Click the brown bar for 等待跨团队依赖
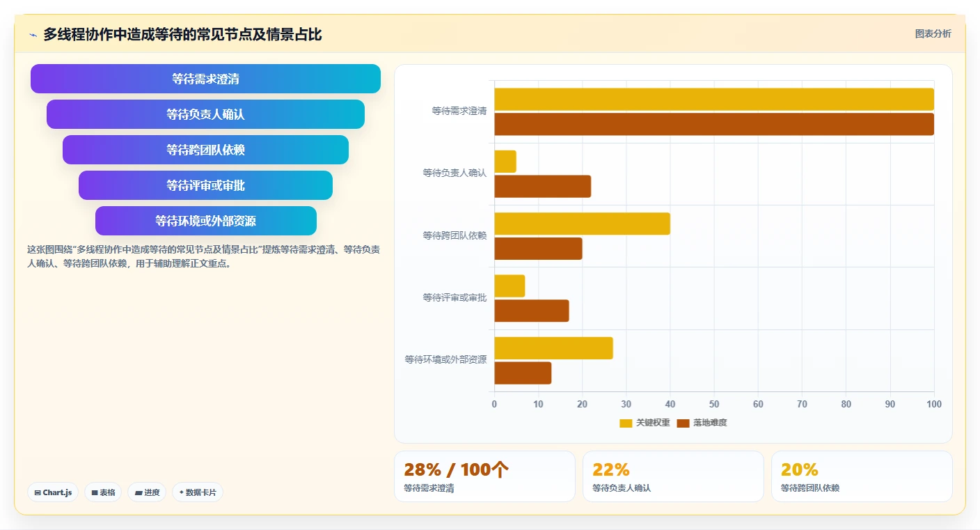 point(538,249)
